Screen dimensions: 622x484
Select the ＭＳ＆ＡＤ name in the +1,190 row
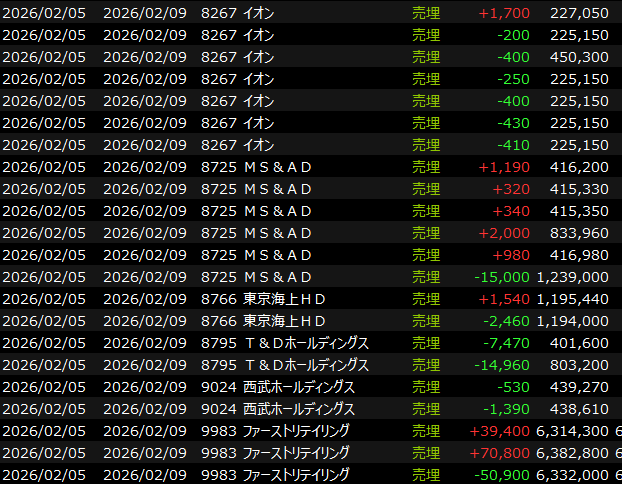point(278,167)
